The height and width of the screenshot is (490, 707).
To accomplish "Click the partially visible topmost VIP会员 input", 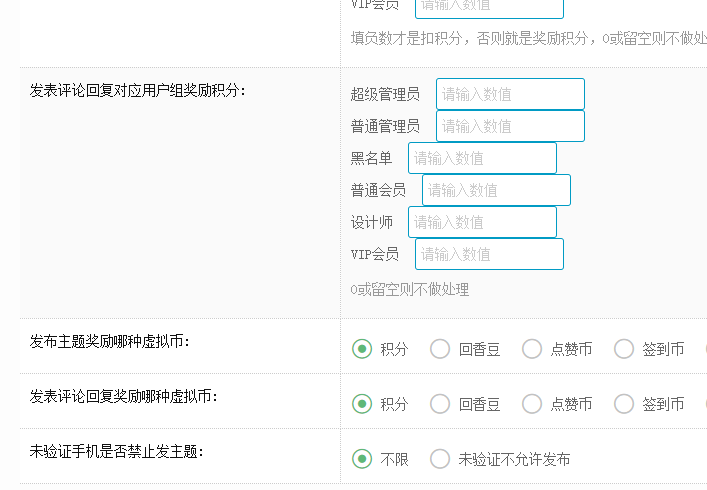I will [489, 6].
